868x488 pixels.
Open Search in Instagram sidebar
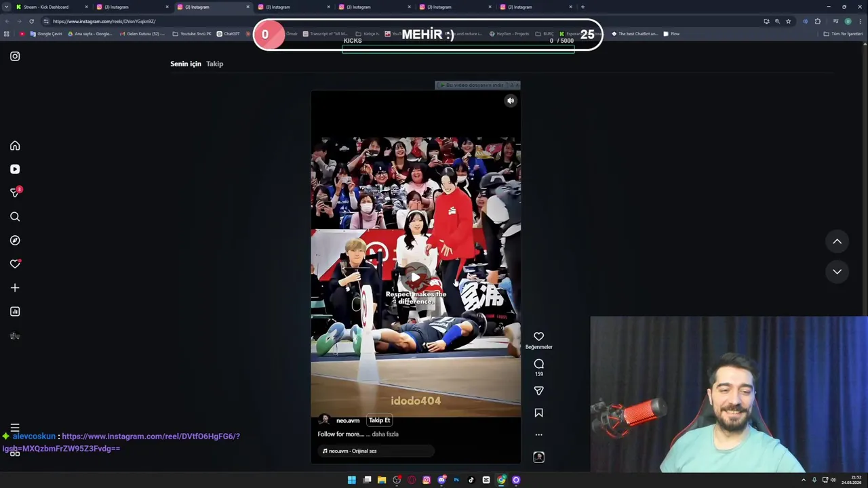[x=15, y=217]
